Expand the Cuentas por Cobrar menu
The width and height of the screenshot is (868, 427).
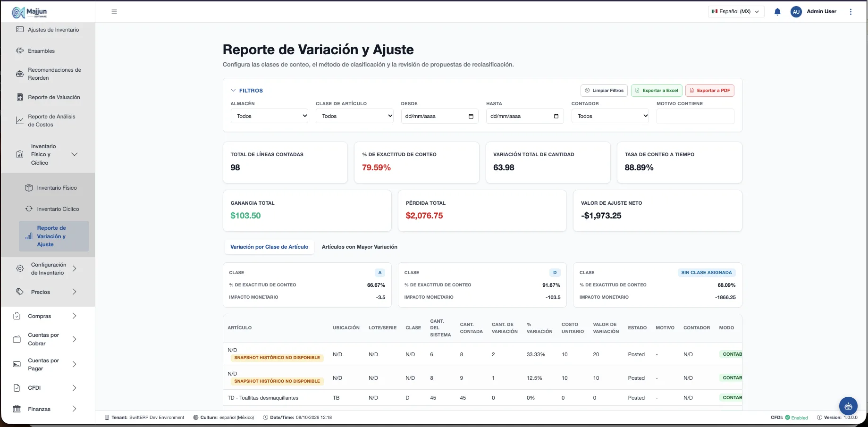pyautogui.click(x=74, y=339)
